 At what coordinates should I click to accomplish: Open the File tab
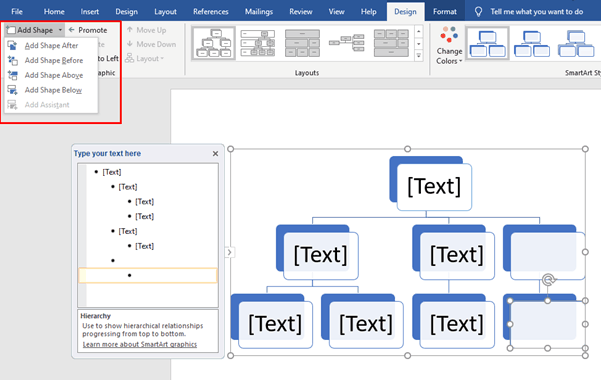click(x=17, y=12)
